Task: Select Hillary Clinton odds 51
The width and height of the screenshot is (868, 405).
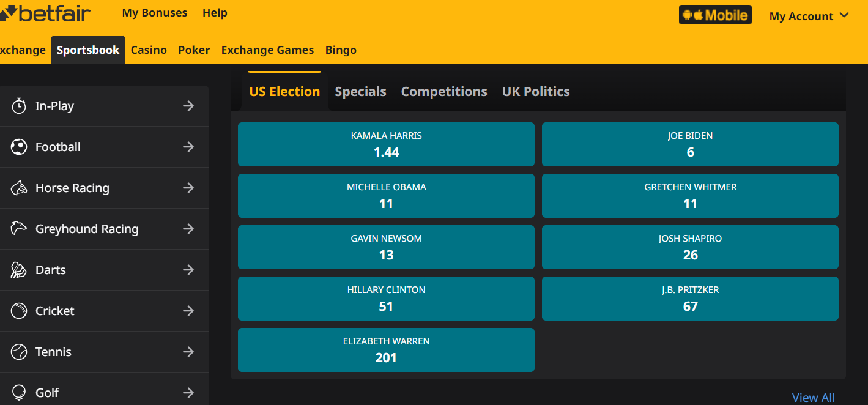Action: [386, 299]
